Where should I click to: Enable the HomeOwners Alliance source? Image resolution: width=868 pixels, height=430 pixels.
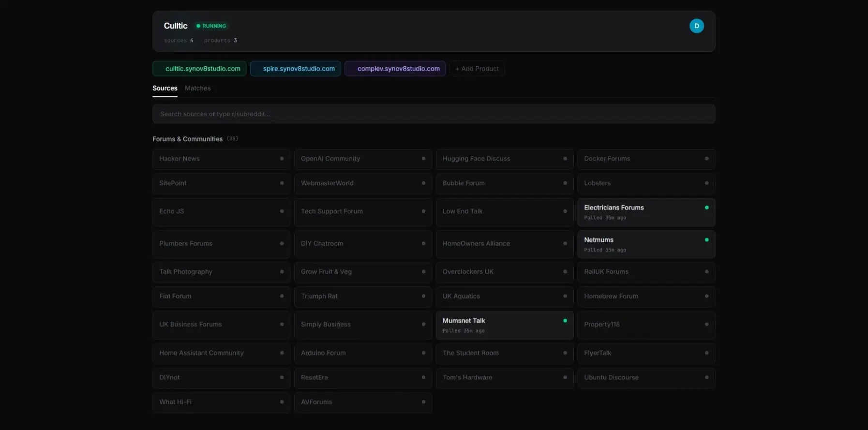tap(505, 244)
